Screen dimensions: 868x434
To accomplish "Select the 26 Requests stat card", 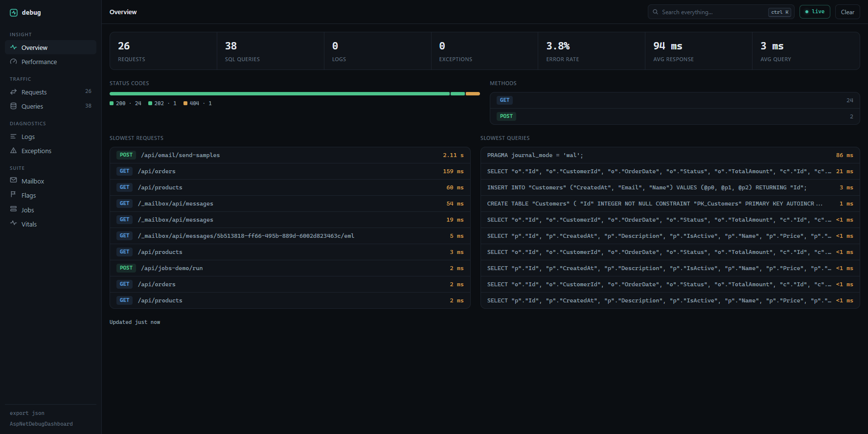I will pos(163,51).
